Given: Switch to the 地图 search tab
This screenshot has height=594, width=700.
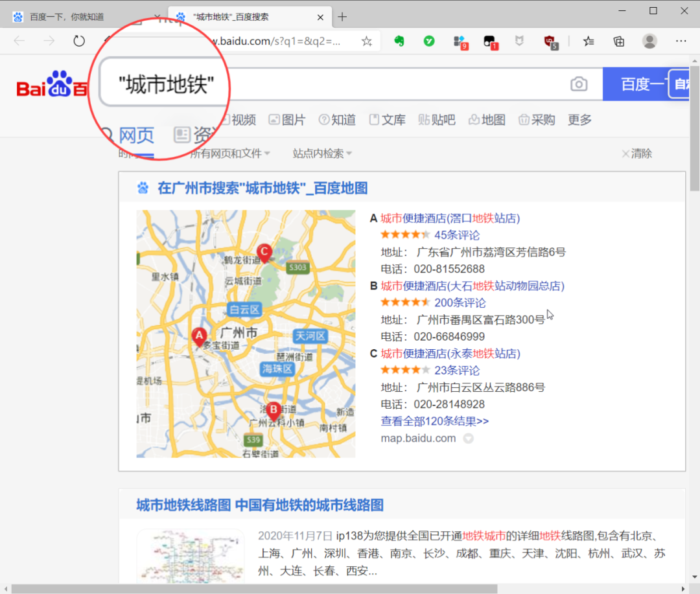Looking at the screenshot, I should pyautogui.click(x=487, y=120).
